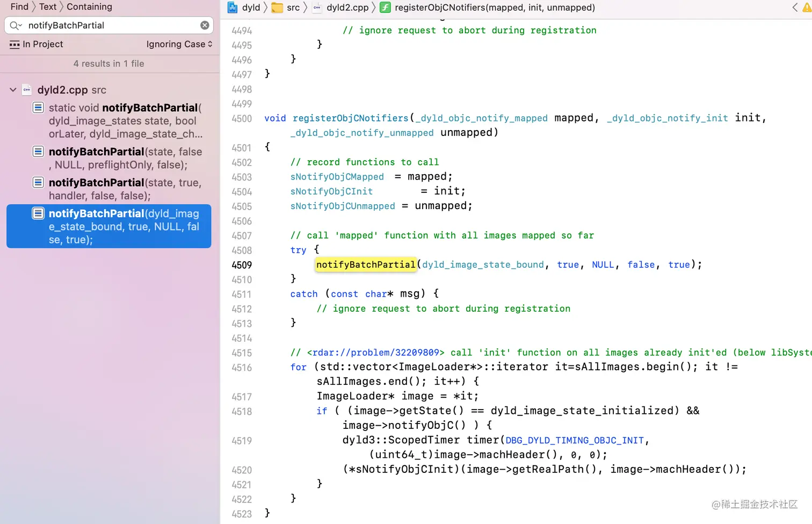Select result with dyld_image_state_bound
The height and width of the screenshot is (524, 812).
pos(109,226)
